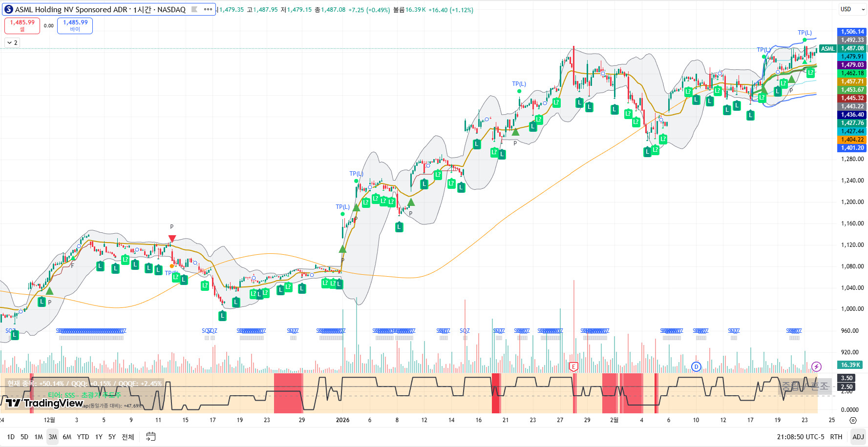Viewport: 868px width, 447px height.
Task: Click the 1,492.33 price label
Action: pyautogui.click(x=852, y=40)
